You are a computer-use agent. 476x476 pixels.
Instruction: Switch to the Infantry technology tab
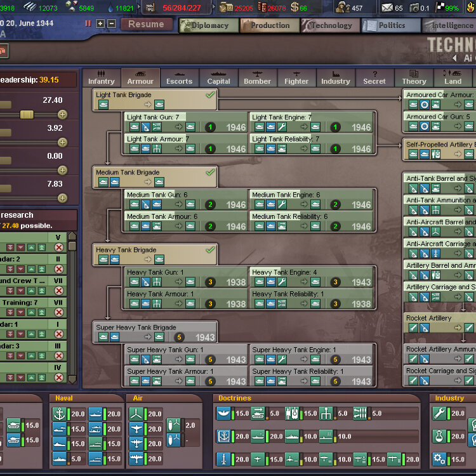(102, 78)
